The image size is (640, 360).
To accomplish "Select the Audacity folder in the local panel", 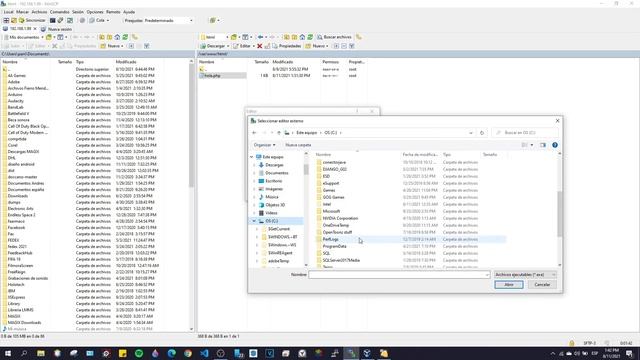I will (16, 101).
